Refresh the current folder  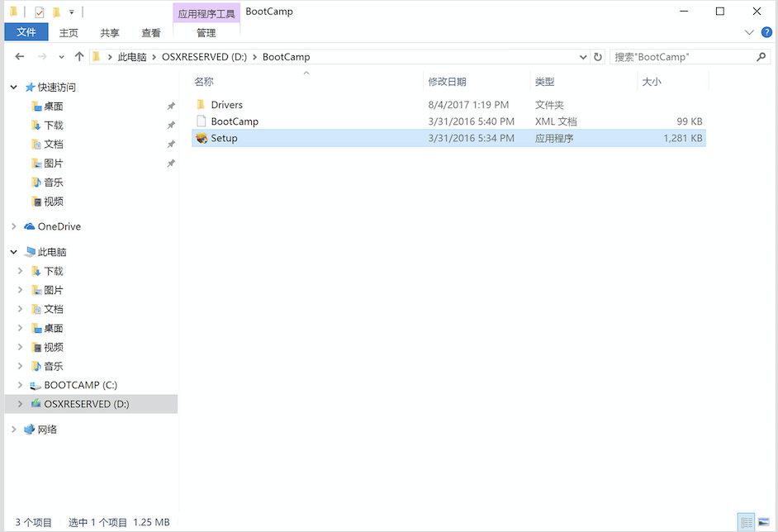(x=598, y=57)
